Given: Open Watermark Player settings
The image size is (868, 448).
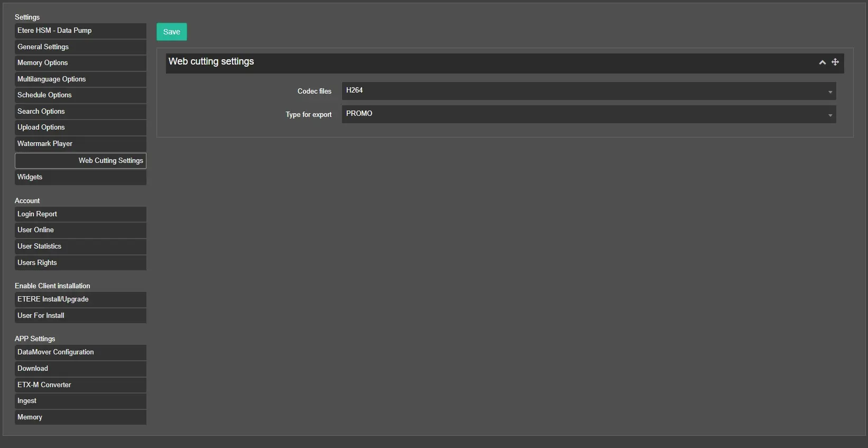Looking at the screenshot, I should click(80, 144).
